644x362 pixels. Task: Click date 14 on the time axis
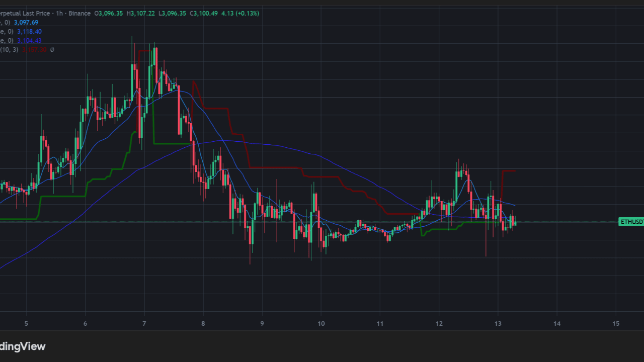coord(557,323)
